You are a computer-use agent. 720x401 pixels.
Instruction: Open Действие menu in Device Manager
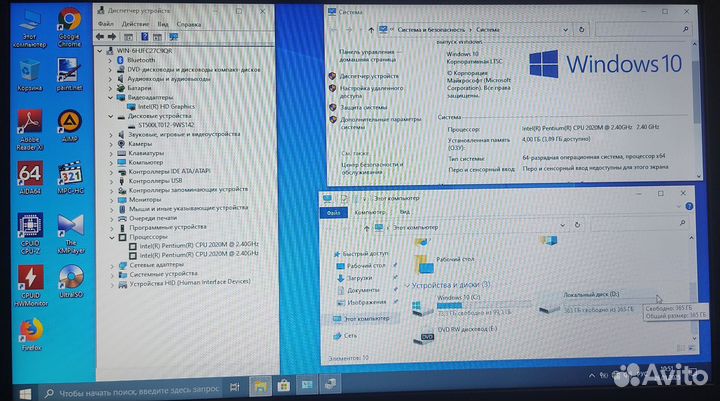click(136, 23)
